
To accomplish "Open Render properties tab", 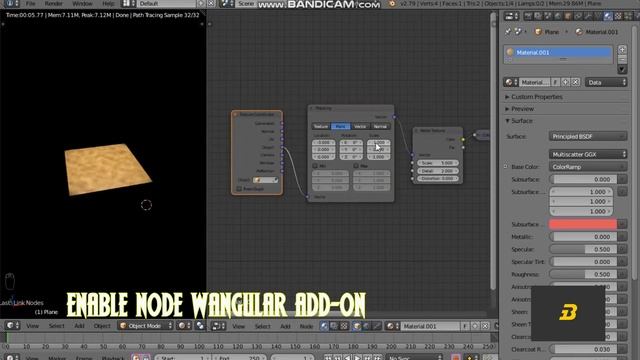I will point(528,16).
